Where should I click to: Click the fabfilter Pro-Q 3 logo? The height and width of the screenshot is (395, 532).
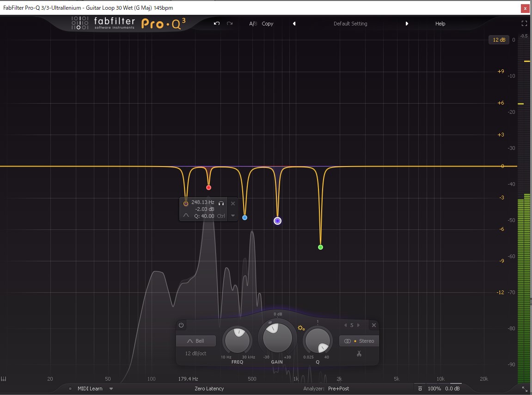click(x=129, y=23)
